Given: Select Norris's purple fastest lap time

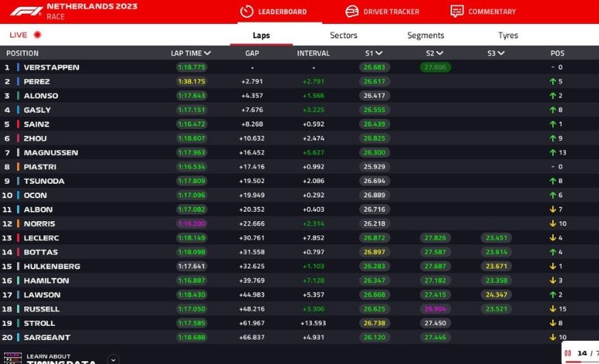Looking at the screenshot, I should 191,224.
